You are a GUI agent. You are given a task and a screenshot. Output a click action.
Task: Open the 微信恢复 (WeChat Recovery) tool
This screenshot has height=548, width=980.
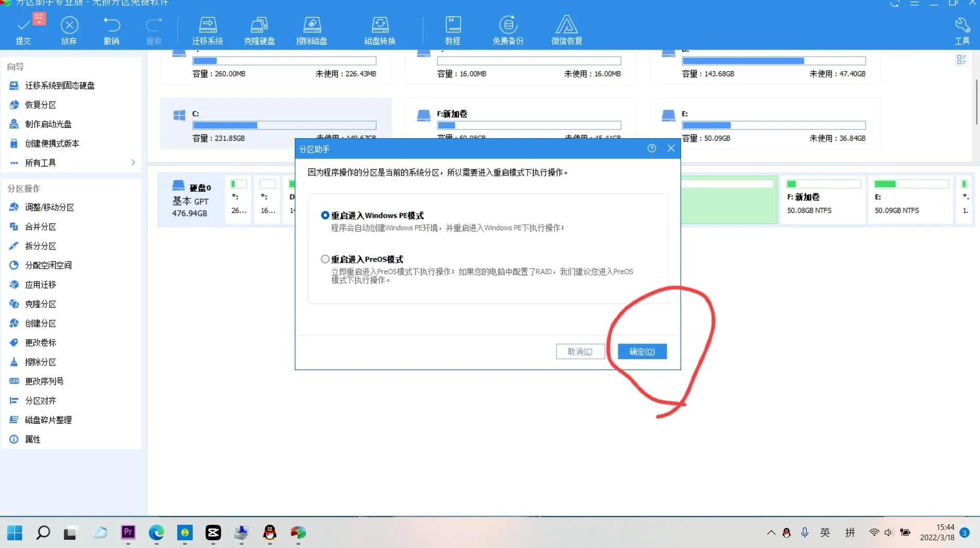coord(566,29)
